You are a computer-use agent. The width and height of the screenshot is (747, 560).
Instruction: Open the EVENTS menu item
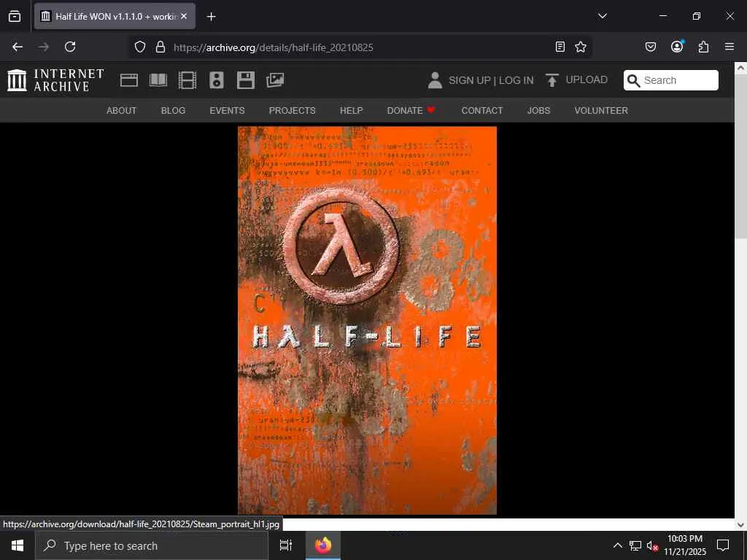pos(228,111)
